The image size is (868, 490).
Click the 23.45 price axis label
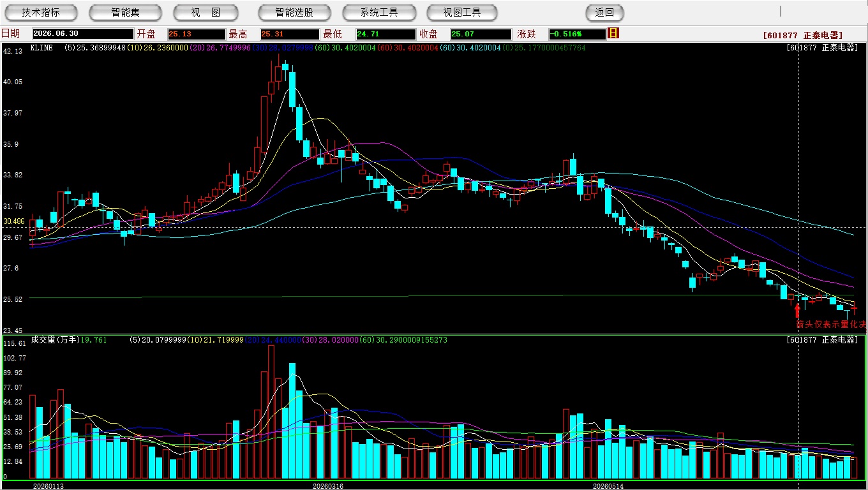click(x=13, y=330)
